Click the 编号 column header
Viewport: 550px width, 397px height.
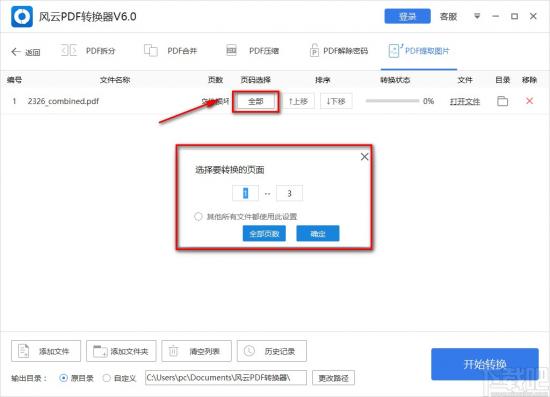pyautogui.click(x=14, y=80)
